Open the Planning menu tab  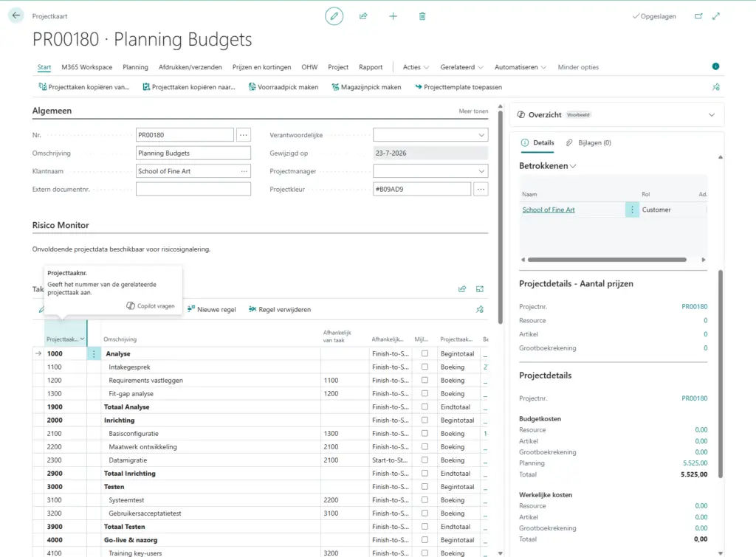136,67
